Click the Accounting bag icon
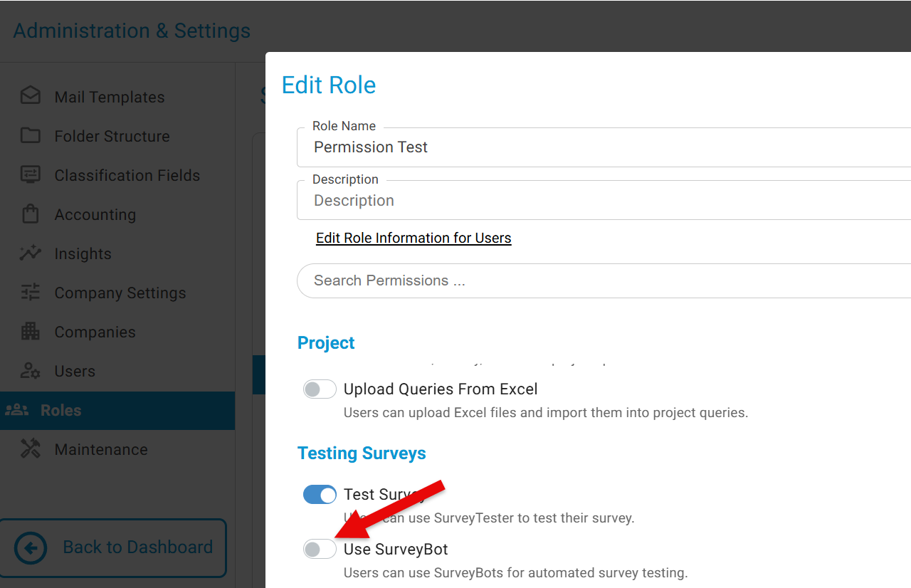 pyautogui.click(x=31, y=214)
